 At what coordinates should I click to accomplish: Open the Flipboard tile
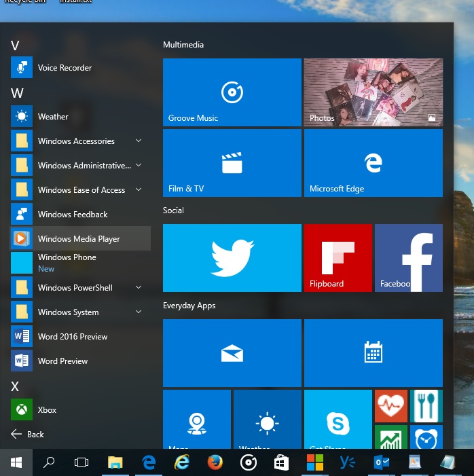pos(338,258)
